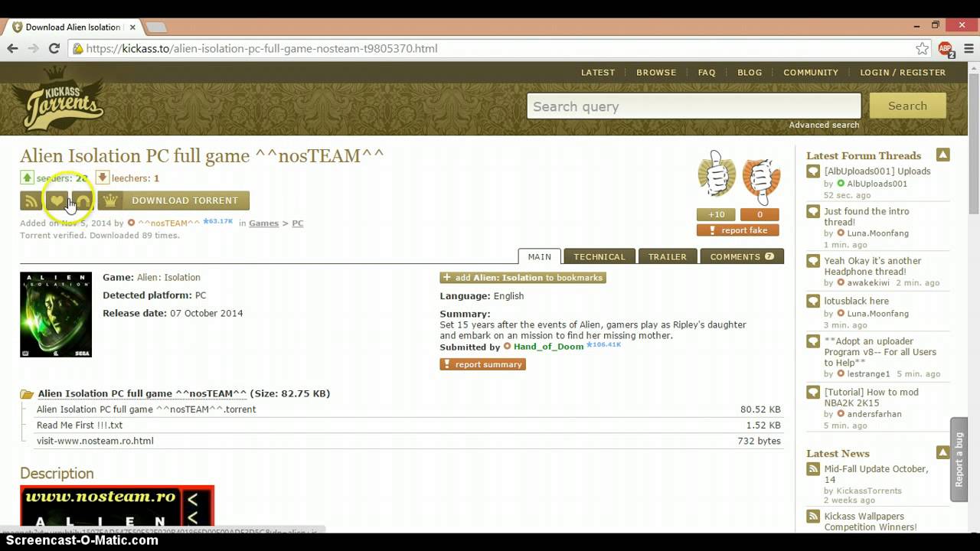The image size is (980, 551).
Task: Switch to the MAIN tab
Action: click(x=540, y=256)
